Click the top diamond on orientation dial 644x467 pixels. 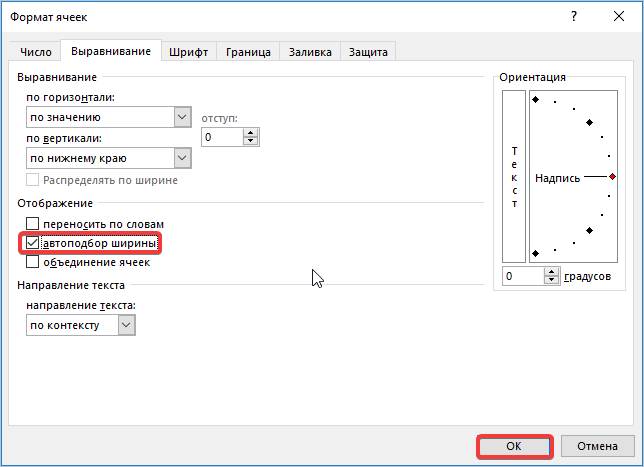tap(535, 100)
